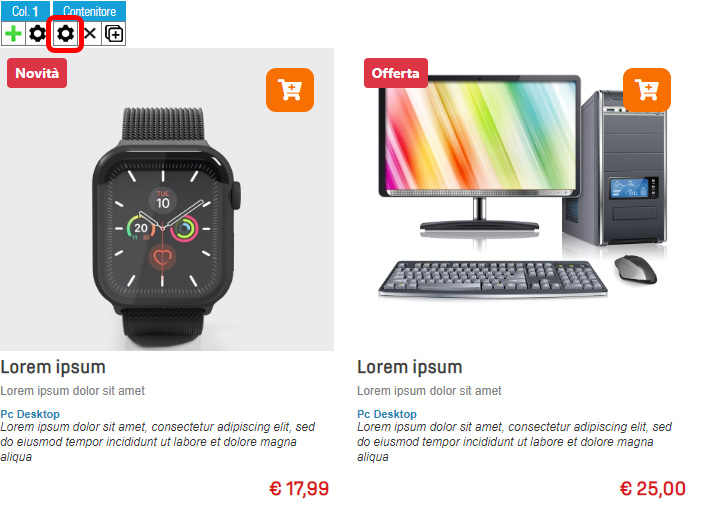Open container settings gear highlighted in red
This screenshot has width=703, height=515.
click(65, 34)
